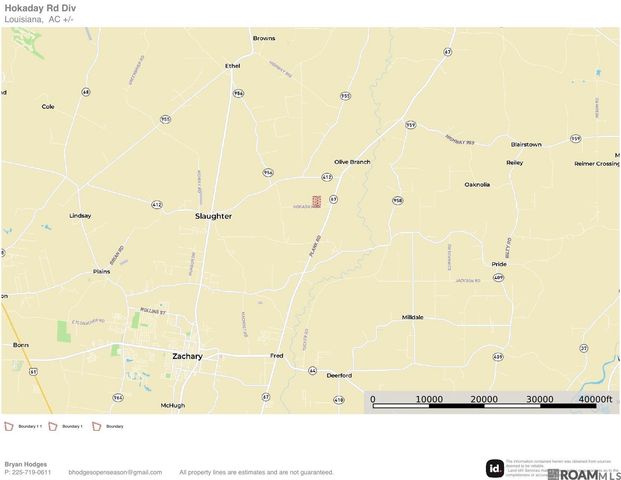
Task: Click the 67 shield at the map's top
Action: pyautogui.click(x=448, y=51)
